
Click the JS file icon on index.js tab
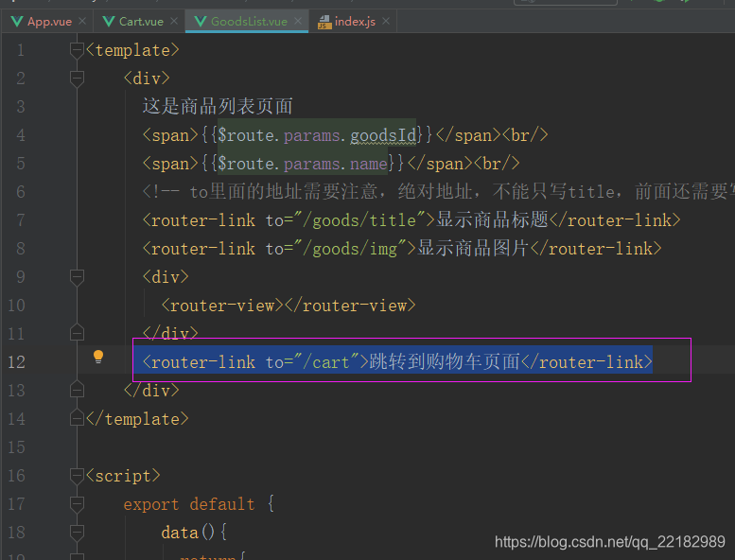tap(324, 22)
